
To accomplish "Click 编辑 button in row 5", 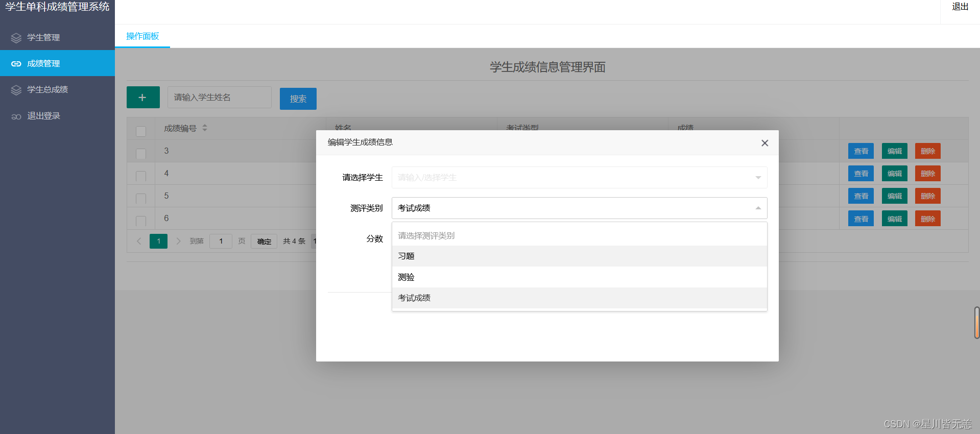I will point(895,196).
